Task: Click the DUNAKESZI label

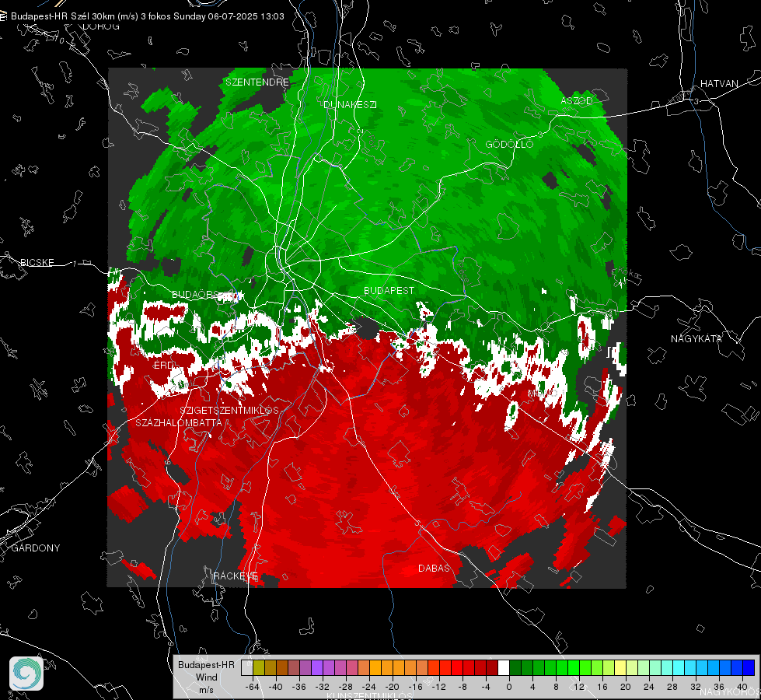Action: tap(350, 104)
